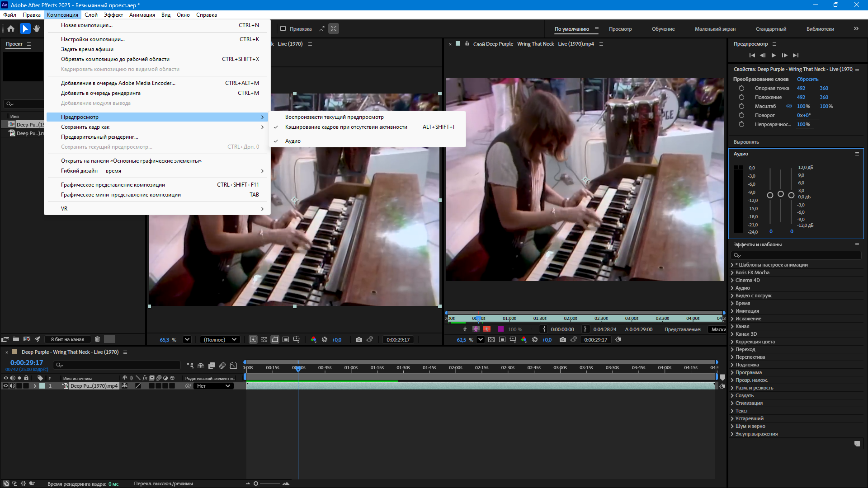Expand Шум и зерно effects category
868x488 pixels.
[732, 426]
